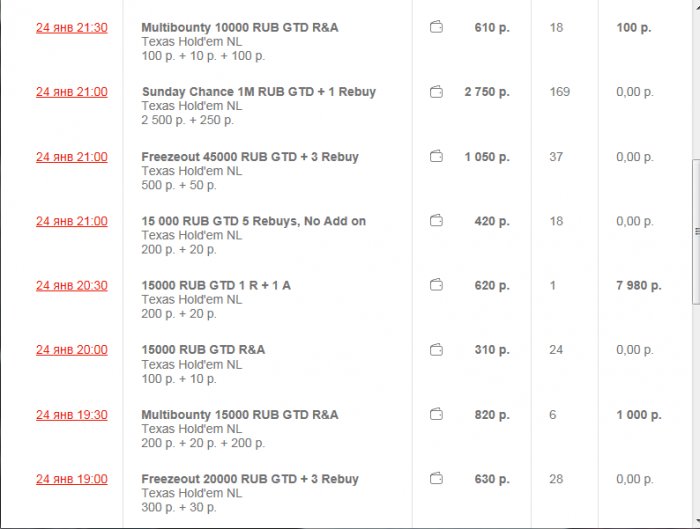
Task: Click wallet icon beside the 630 р. buy-in
Action: coord(436,479)
